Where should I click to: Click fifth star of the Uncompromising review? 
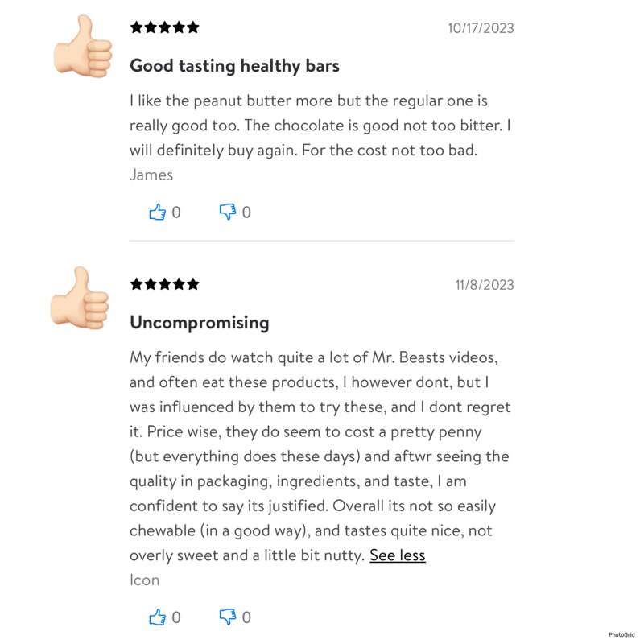[192, 283]
